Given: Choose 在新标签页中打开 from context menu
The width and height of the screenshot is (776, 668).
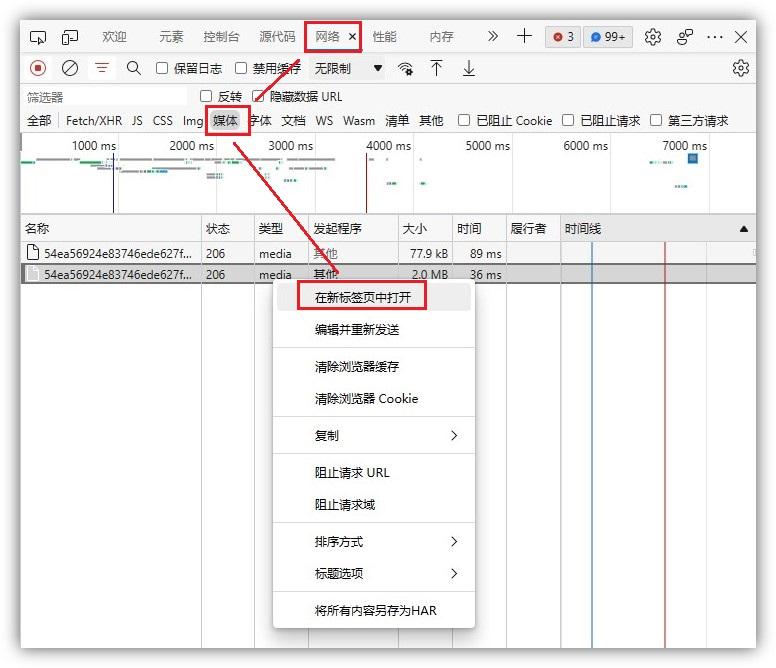Looking at the screenshot, I should click(x=363, y=297).
